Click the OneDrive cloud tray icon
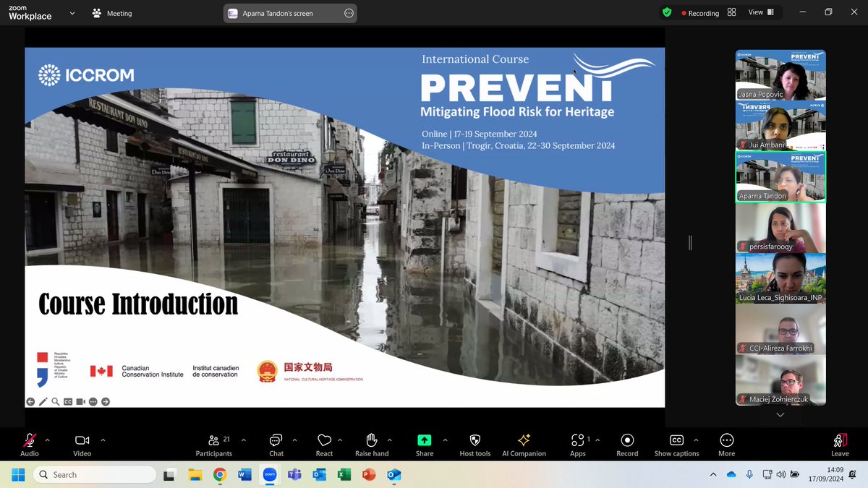This screenshot has width=868, height=488. (x=731, y=475)
